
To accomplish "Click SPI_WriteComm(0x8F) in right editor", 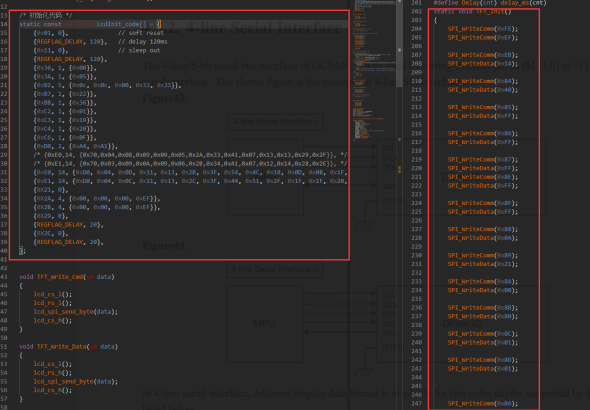I will click(483, 203).
